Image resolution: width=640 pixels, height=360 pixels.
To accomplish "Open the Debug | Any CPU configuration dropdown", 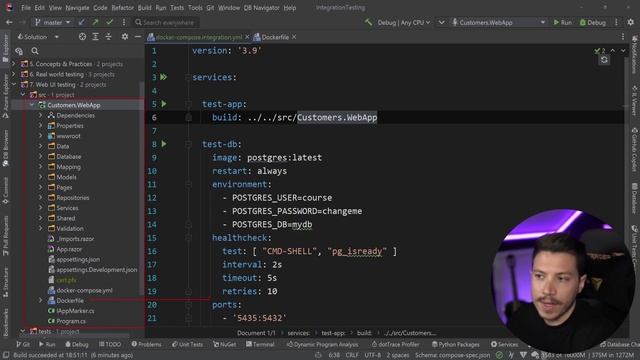I will click(x=403, y=22).
